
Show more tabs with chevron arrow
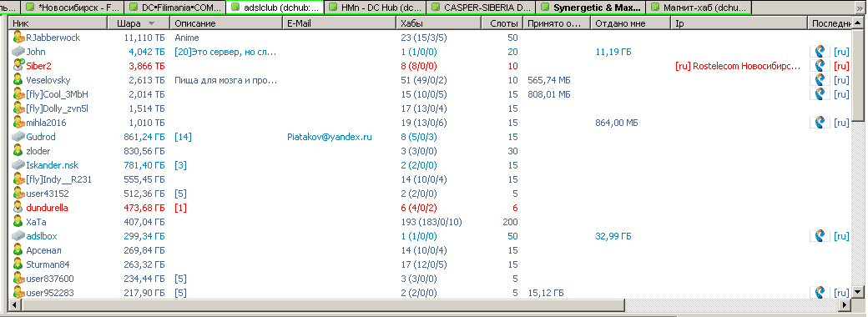(x=859, y=8)
